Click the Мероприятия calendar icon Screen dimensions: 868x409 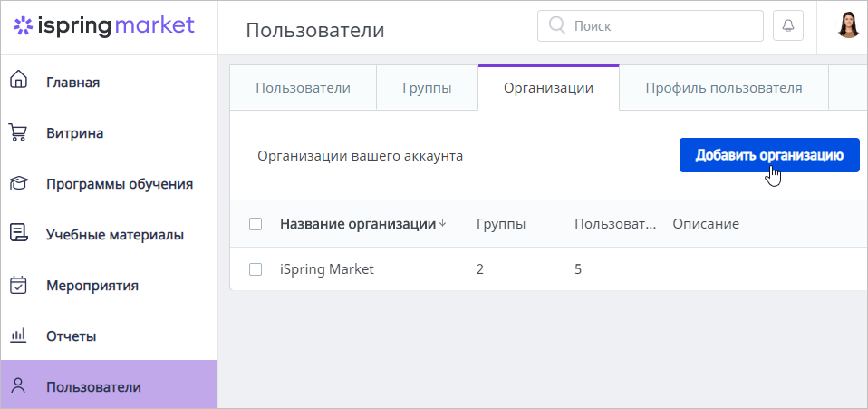tap(18, 286)
